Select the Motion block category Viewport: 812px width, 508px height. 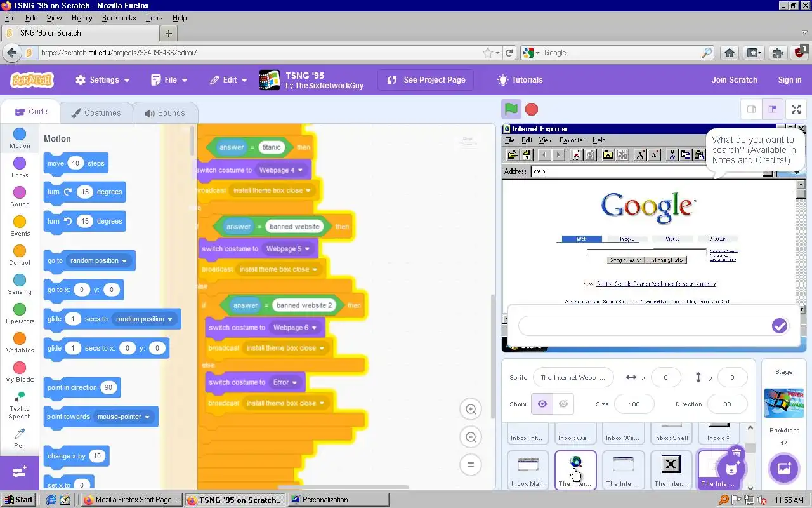pos(20,138)
